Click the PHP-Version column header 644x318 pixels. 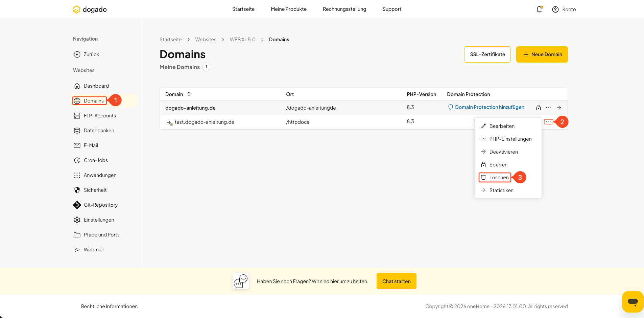[421, 94]
